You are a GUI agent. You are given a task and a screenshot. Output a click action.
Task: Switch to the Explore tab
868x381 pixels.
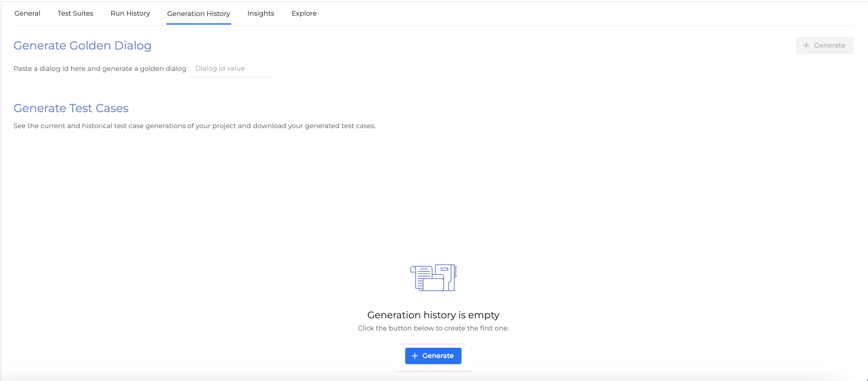pyautogui.click(x=304, y=13)
